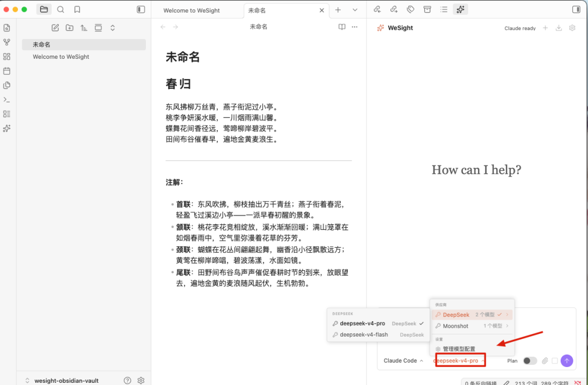The image size is (588, 385).
Task: Click the 未命名 note title heading
Action: click(x=182, y=57)
